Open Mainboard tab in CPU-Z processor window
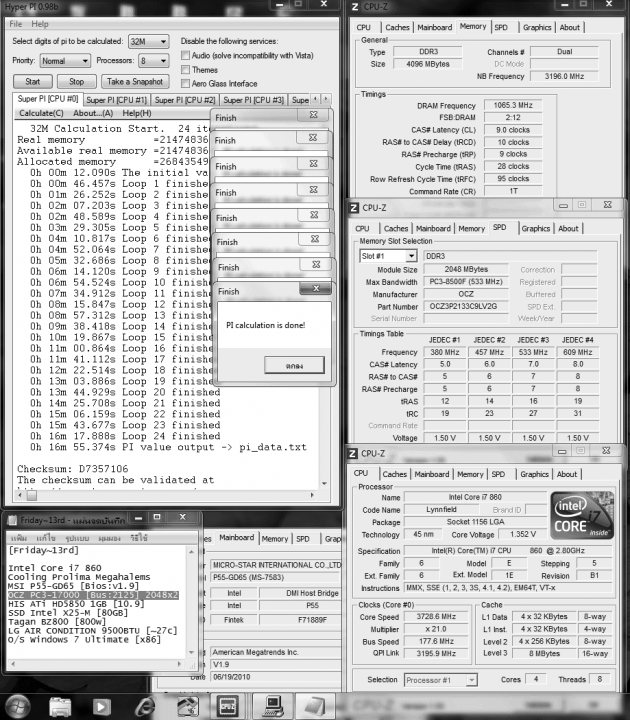Screen dimensions: 630x720 pos(432,474)
